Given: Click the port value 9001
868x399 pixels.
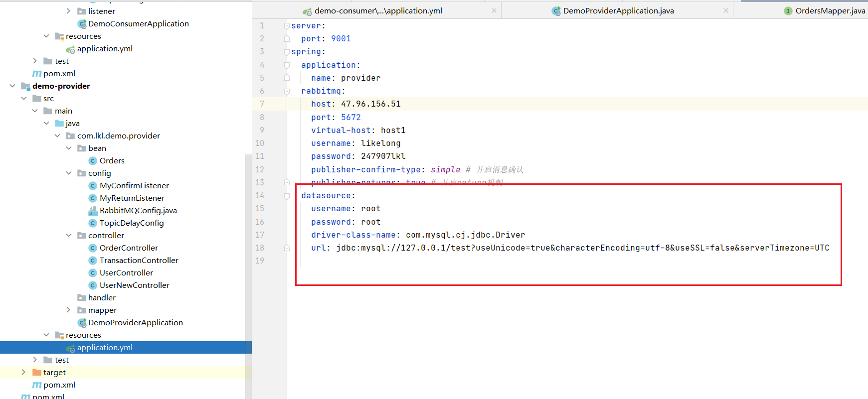Looking at the screenshot, I should 341,39.
